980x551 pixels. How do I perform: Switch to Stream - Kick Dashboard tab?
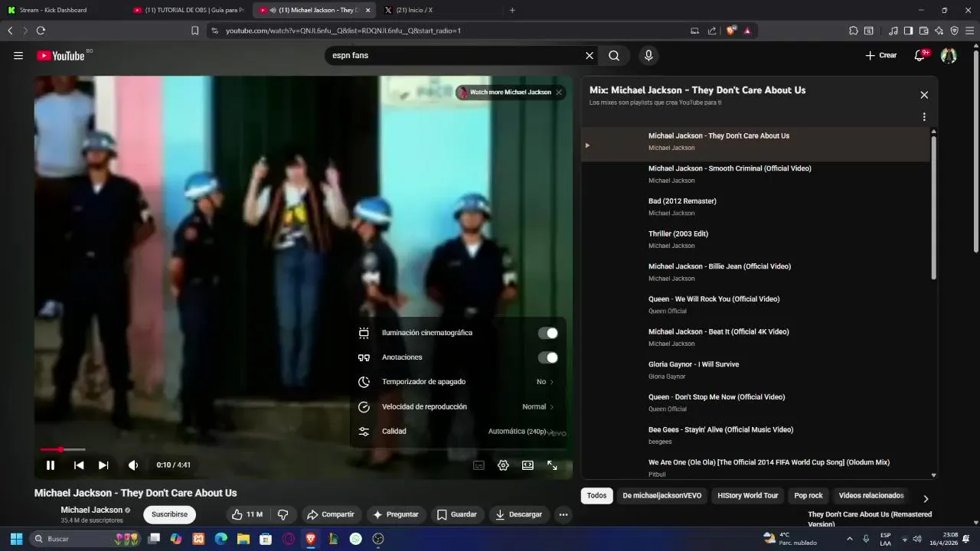[x=61, y=10]
